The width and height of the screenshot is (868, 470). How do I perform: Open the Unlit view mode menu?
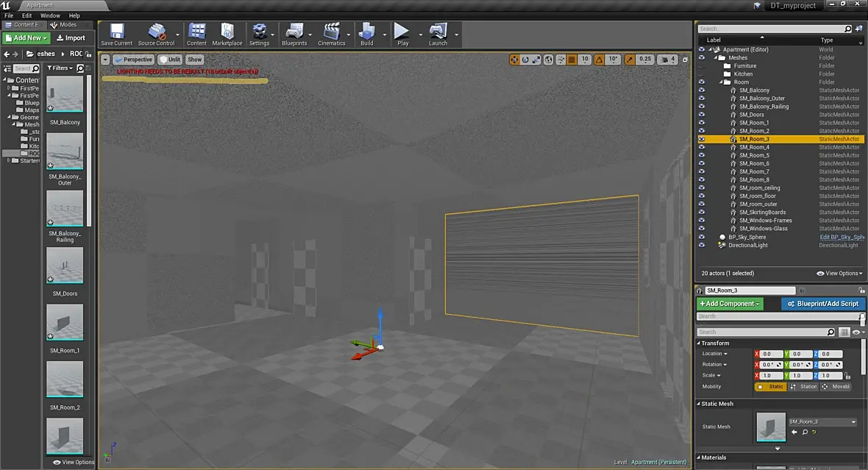[170, 60]
